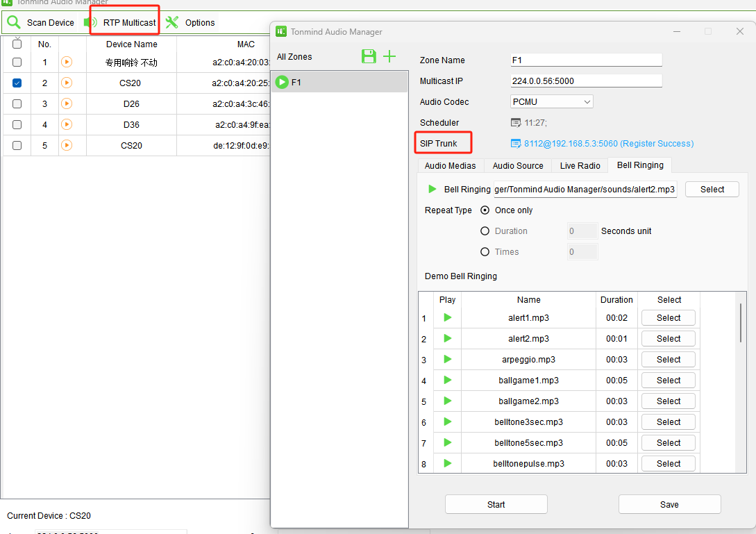Add a new zone with plus icon

pos(389,56)
